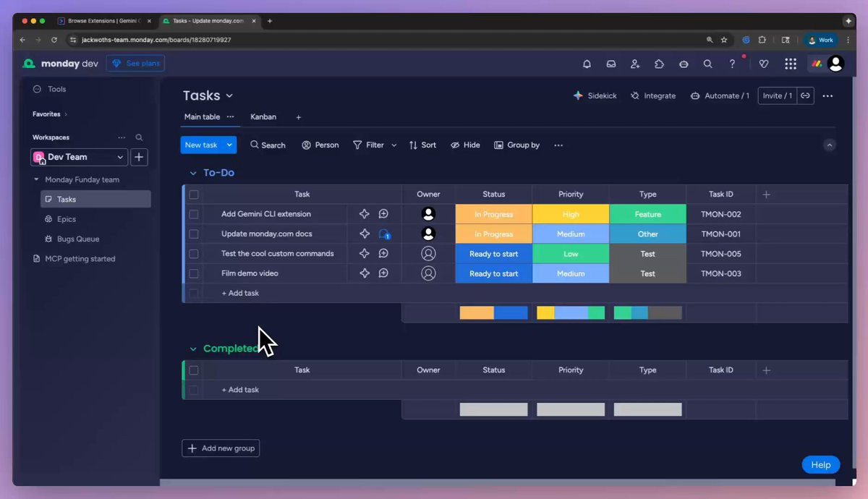
Task: Open the Group by option
Action: tap(516, 145)
